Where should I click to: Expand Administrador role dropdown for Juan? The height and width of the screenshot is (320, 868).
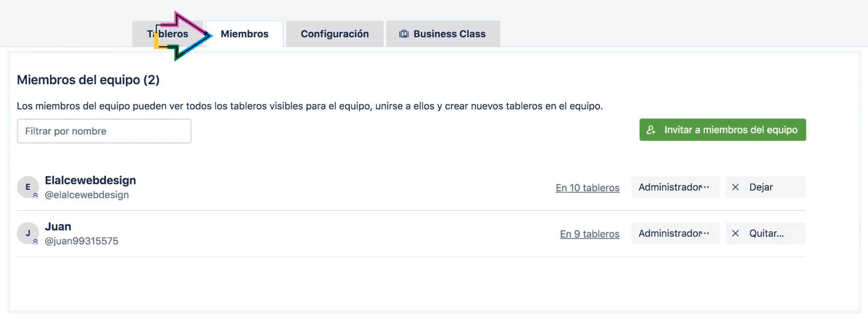675,233
